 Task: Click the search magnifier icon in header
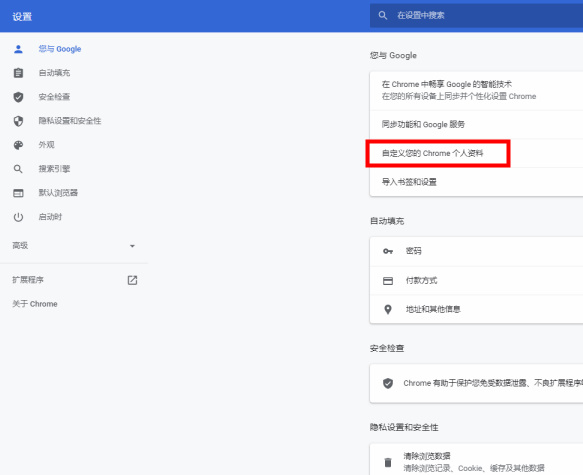point(383,15)
